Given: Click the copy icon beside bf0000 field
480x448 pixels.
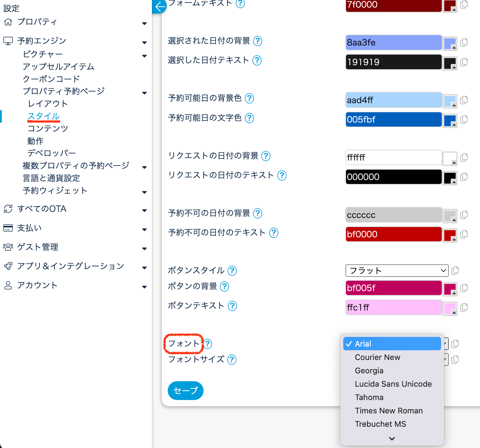Looking at the screenshot, I should pos(464,234).
